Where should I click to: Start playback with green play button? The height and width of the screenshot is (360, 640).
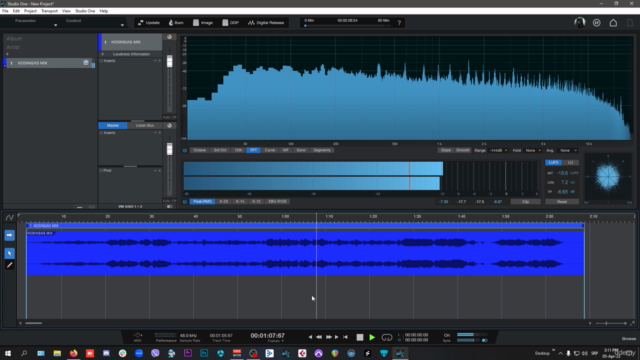[372, 338]
